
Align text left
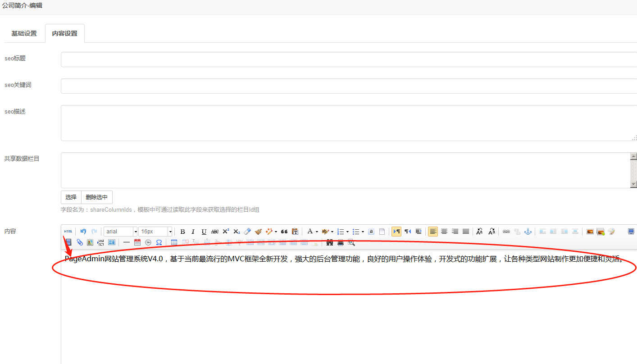[433, 232]
